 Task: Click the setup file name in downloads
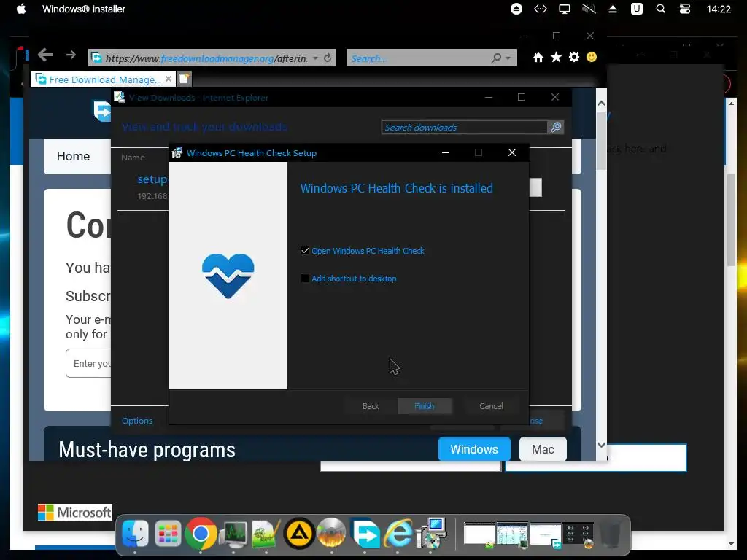pos(152,179)
